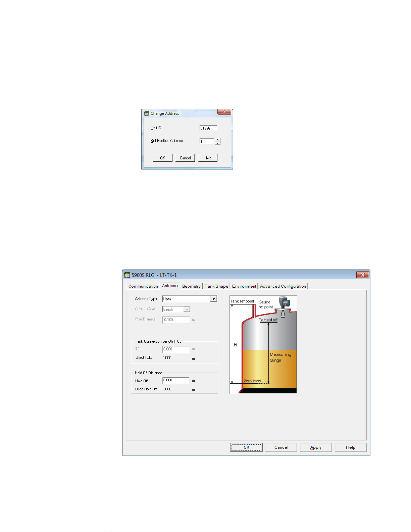This screenshot has height=532, width=411.
Task: Click the 5900S RLG window title icon
Action: 127,275
